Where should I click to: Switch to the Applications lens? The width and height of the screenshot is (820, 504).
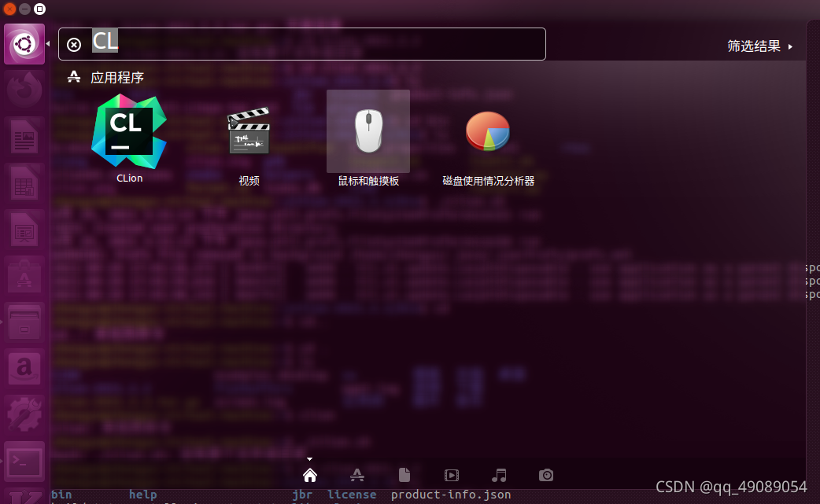(357, 475)
